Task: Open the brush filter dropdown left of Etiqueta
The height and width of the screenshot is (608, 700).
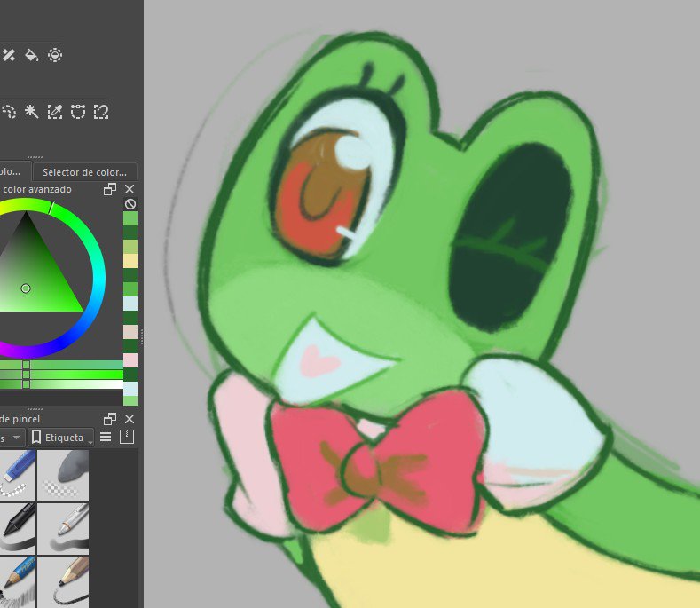Action: click(12, 438)
